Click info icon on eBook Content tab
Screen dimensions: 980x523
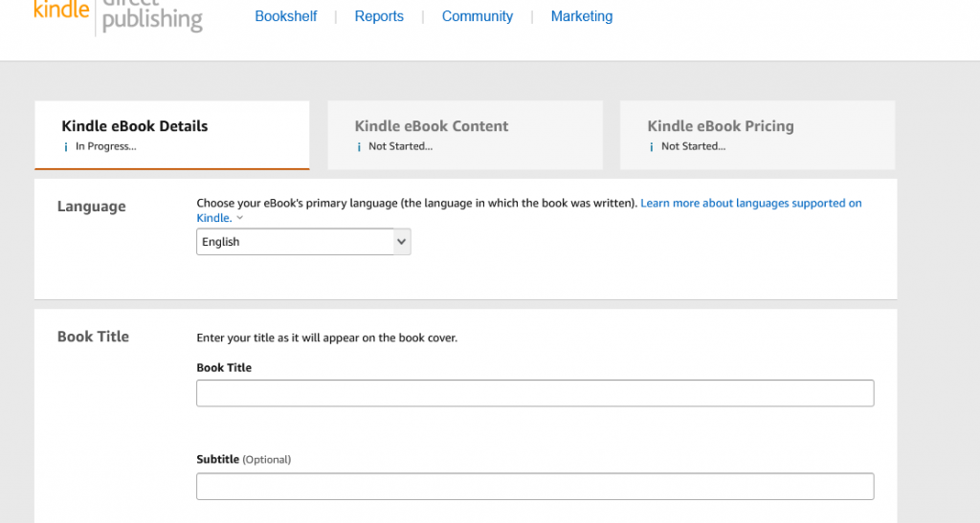click(359, 147)
